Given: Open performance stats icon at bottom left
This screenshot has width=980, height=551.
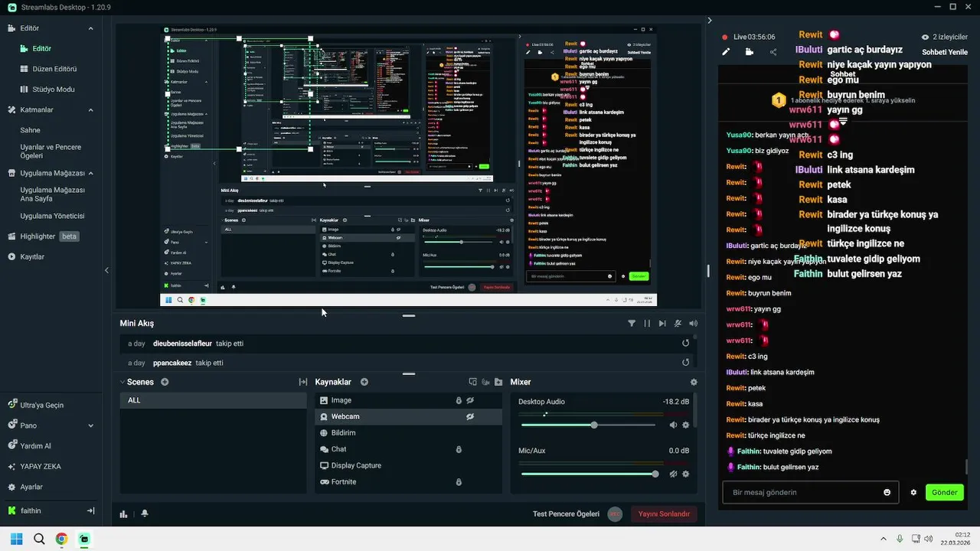Looking at the screenshot, I should (x=123, y=514).
